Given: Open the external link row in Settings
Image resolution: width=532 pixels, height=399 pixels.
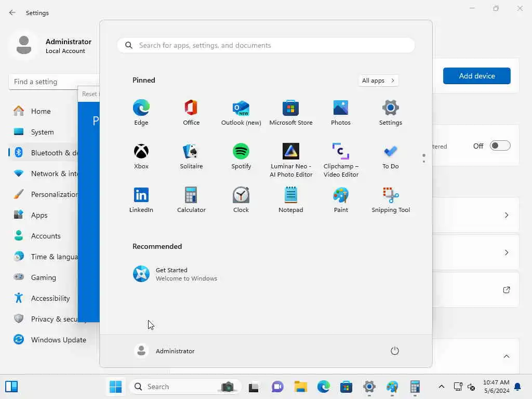Looking at the screenshot, I should coord(507,290).
